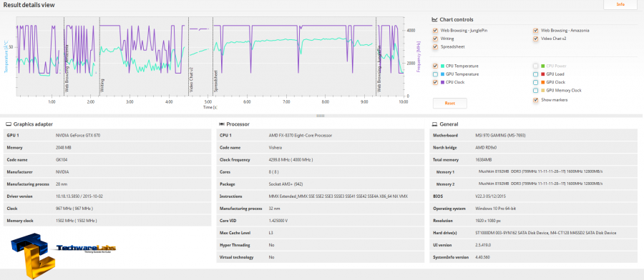Click the General section computer icon
The width and height of the screenshot is (644, 280).
(434, 124)
